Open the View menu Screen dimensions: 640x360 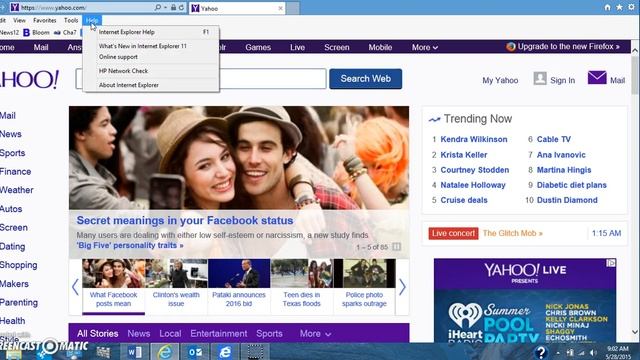click(19, 20)
